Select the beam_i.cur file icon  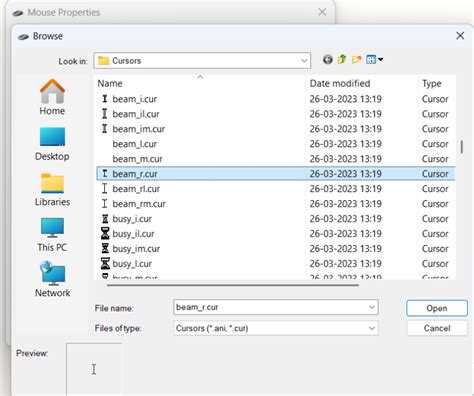105,99
